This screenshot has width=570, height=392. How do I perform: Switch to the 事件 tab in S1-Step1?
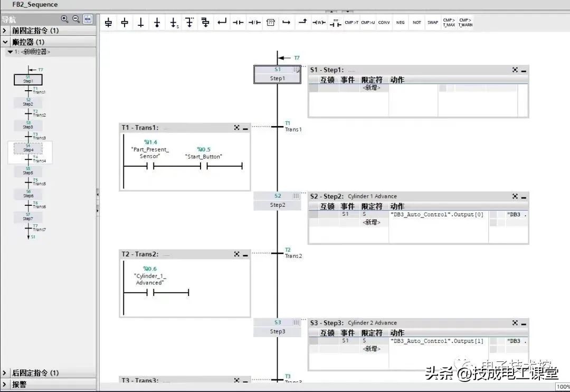coord(348,79)
